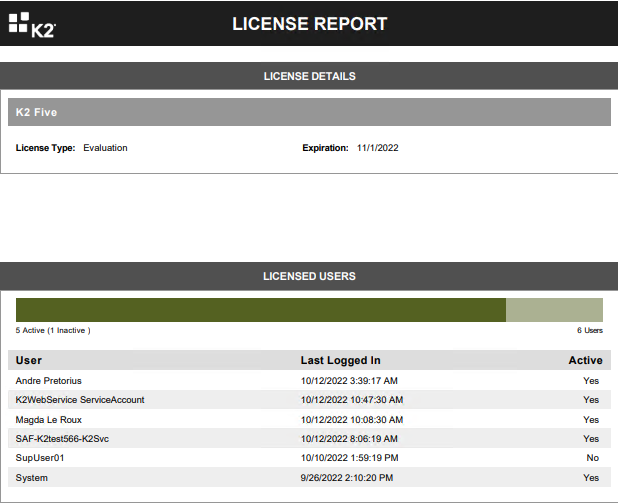Click login time 10/12/2022 10:08:30 AM
This screenshot has width=618, height=503.
tap(352, 420)
